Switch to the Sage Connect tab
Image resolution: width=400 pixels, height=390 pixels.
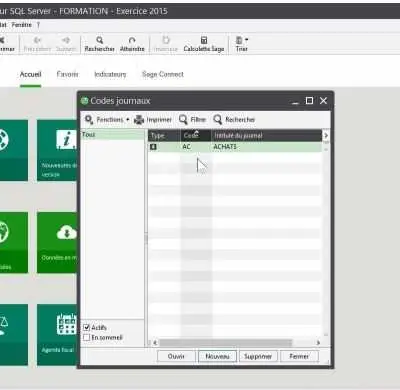[163, 74]
